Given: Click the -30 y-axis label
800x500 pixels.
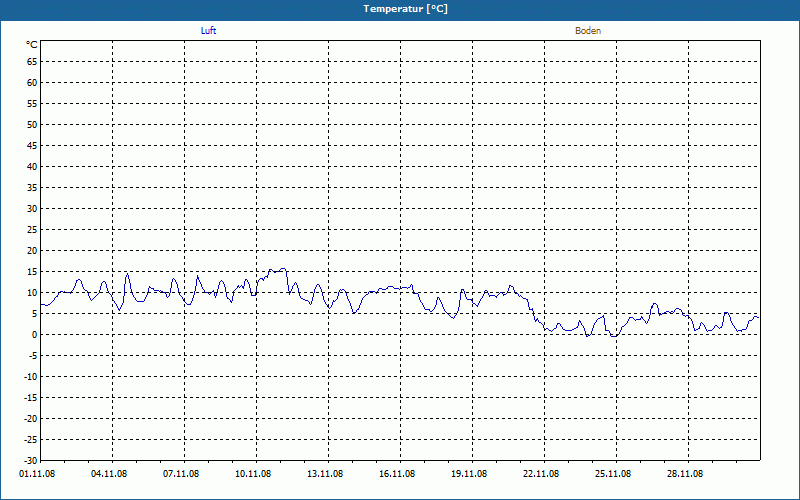Looking at the screenshot, I should (x=31, y=461).
